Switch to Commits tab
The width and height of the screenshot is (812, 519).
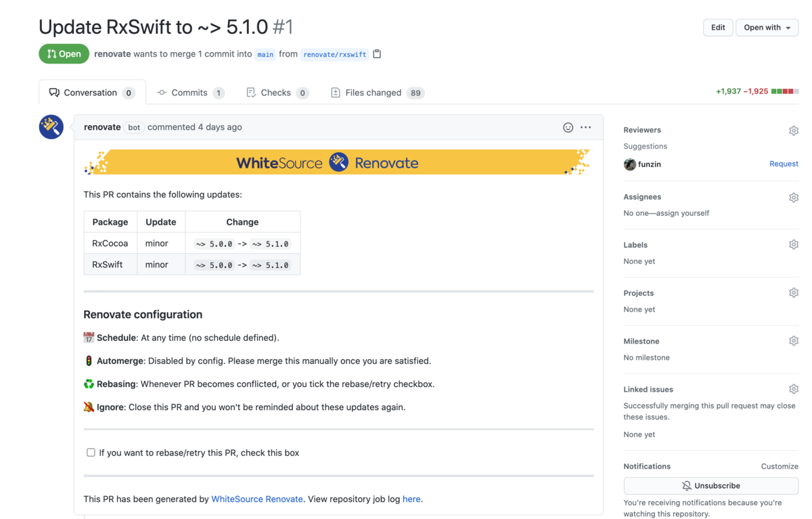pyautogui.click(x=191, y=93)
